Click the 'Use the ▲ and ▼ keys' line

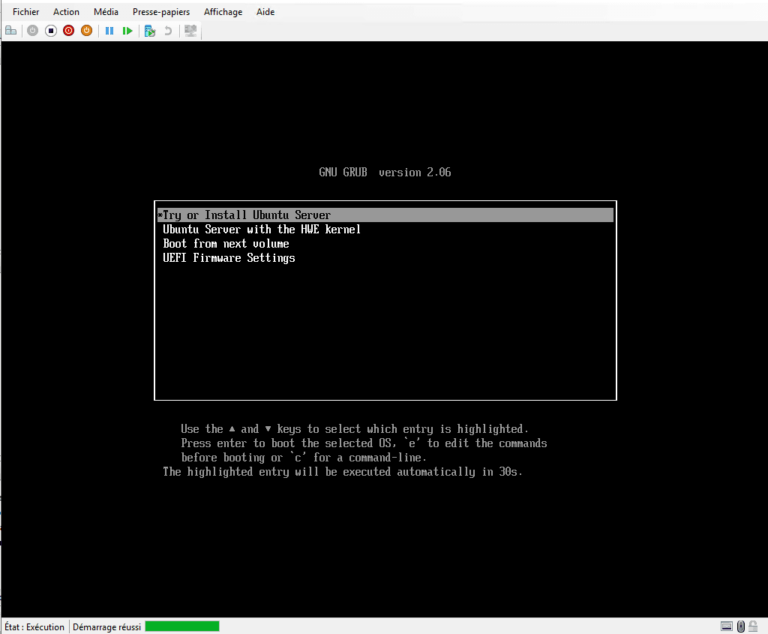(355, 429)
